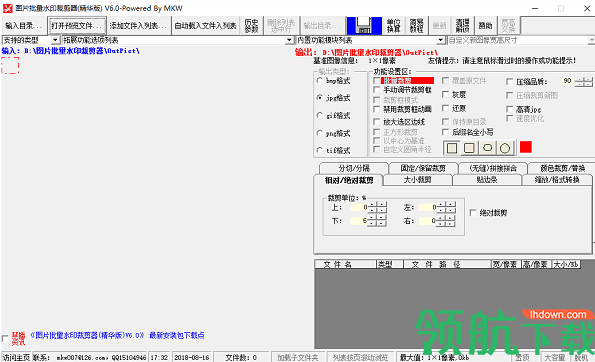Click the 打开预览文件... button
Screen dimensions: 595x362
coord(77,25)
